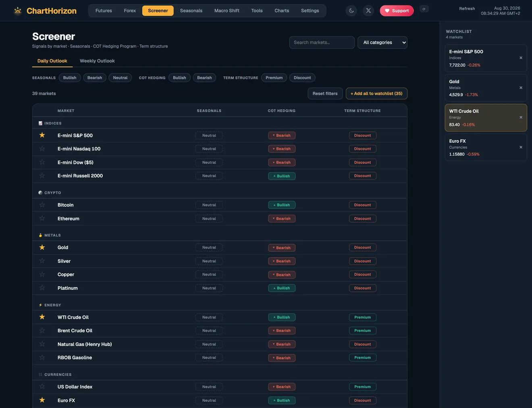Select the Screener nav tab
This screenshot has height=408, width=532.
158,10
